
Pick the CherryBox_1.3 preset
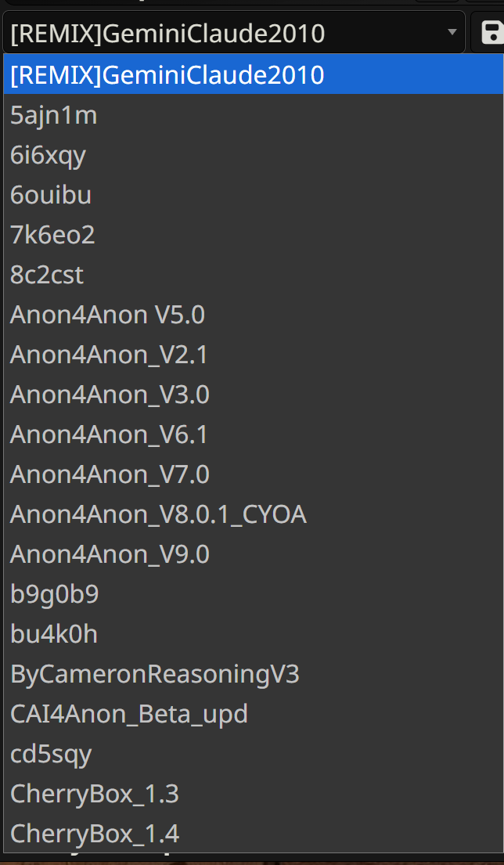(x=95, y=795)
